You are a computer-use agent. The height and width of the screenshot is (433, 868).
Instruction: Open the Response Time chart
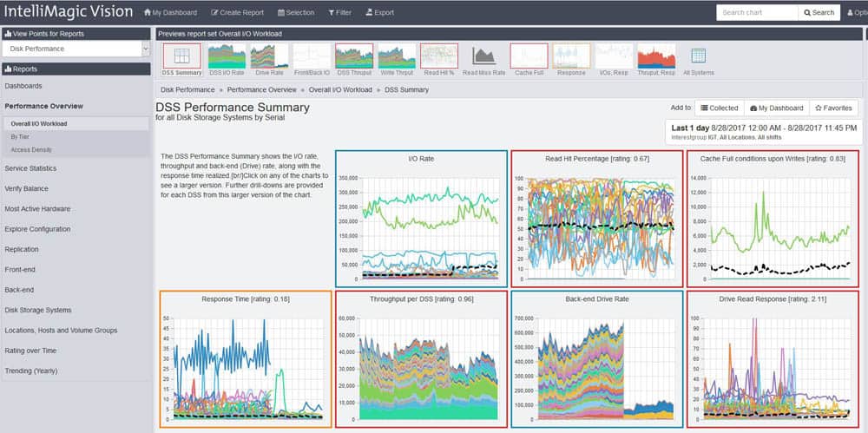click(x=246, y=359)
